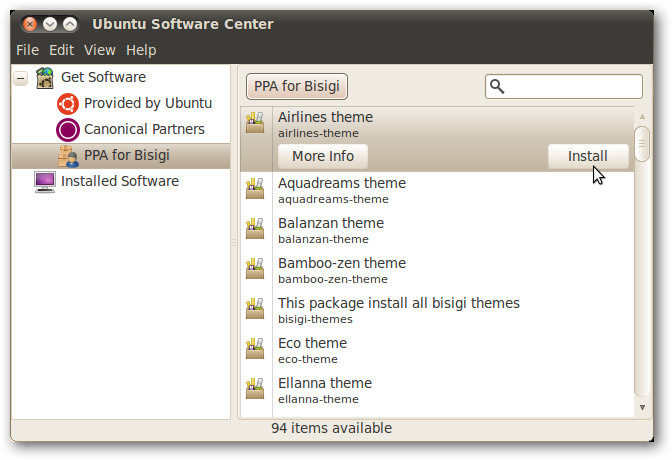Click the Get Software icon in sidebar
Viewport: 672px width, 460px height.
[45, 78]
